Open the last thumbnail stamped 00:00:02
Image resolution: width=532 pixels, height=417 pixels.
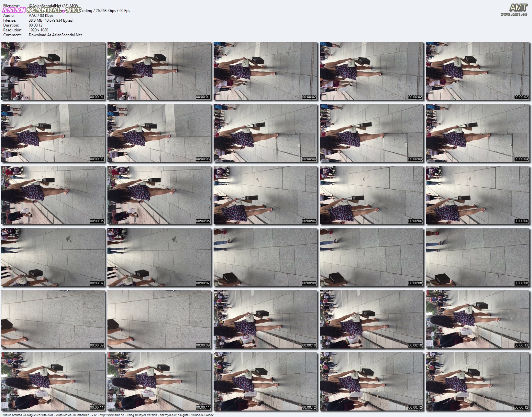(478, 71)
